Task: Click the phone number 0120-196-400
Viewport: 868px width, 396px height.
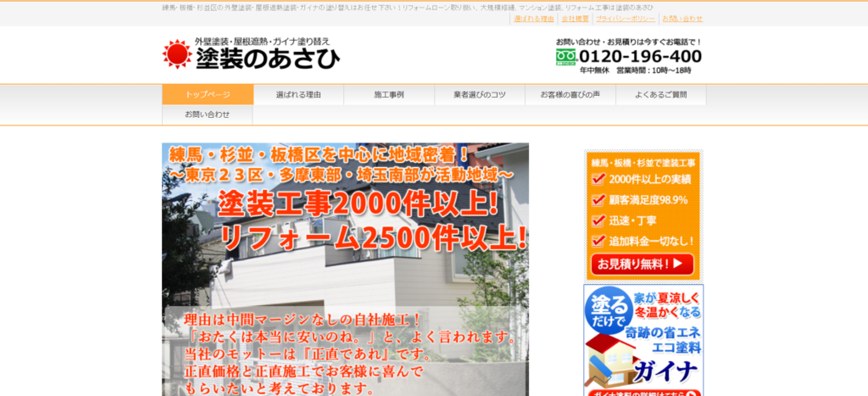Action: point(641,57)
